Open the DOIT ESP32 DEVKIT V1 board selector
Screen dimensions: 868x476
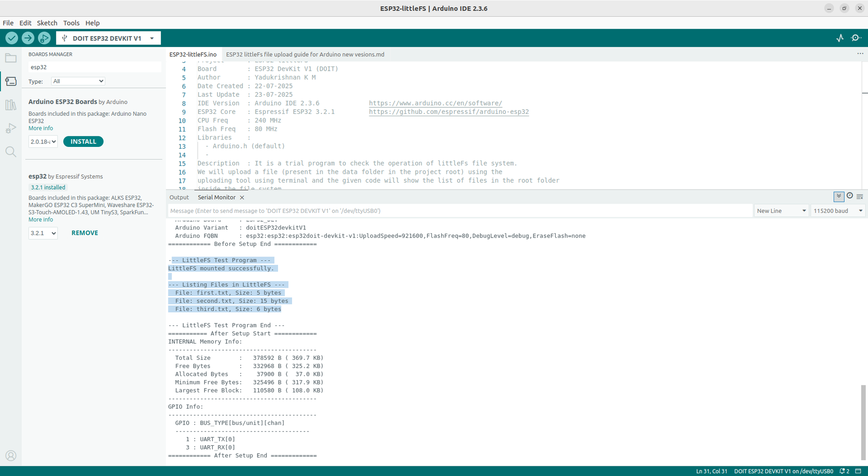coord(108,38)
